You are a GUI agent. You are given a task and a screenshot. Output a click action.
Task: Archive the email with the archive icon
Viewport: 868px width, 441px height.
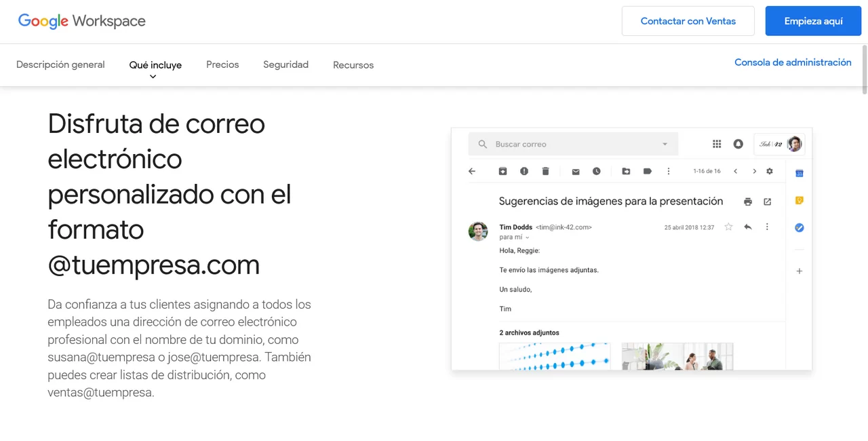[x=502, y=171]
